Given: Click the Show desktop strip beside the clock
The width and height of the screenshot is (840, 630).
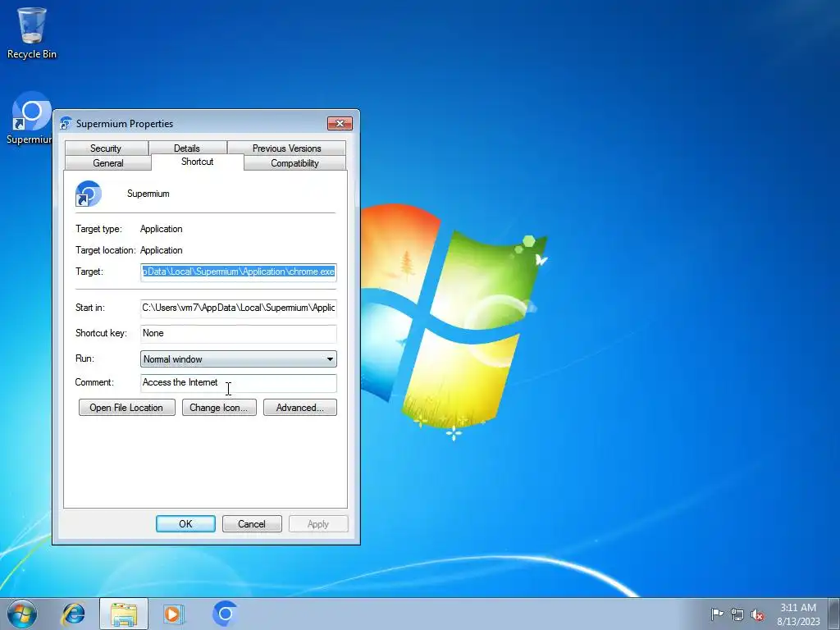Looking at the screenshot, I should pyautogui.click(x=834, y=614).
